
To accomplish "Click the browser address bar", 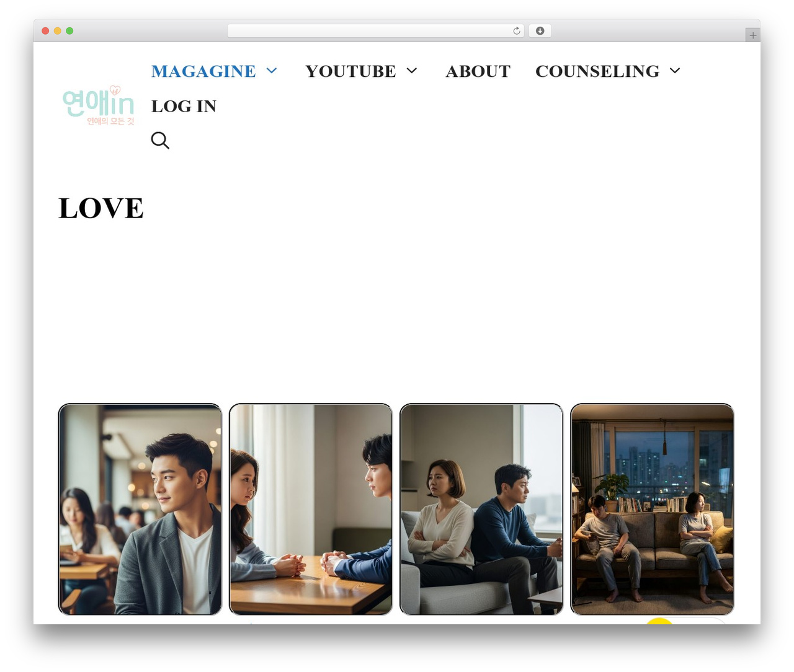I will click(x=375, y=31).
